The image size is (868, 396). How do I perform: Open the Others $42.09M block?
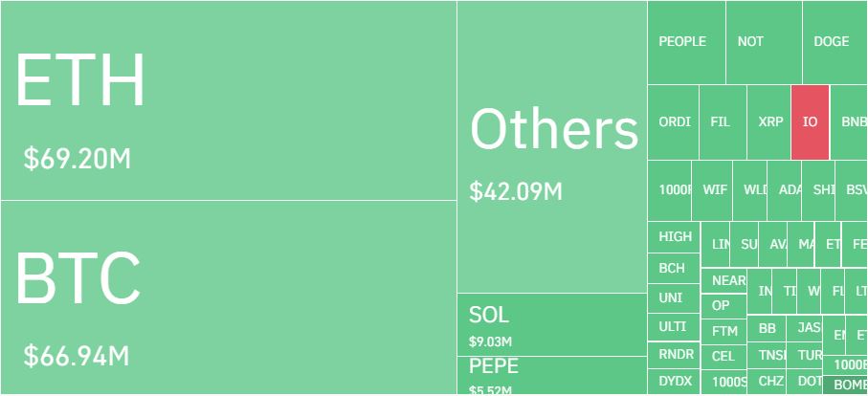click(x=552, y=147)
